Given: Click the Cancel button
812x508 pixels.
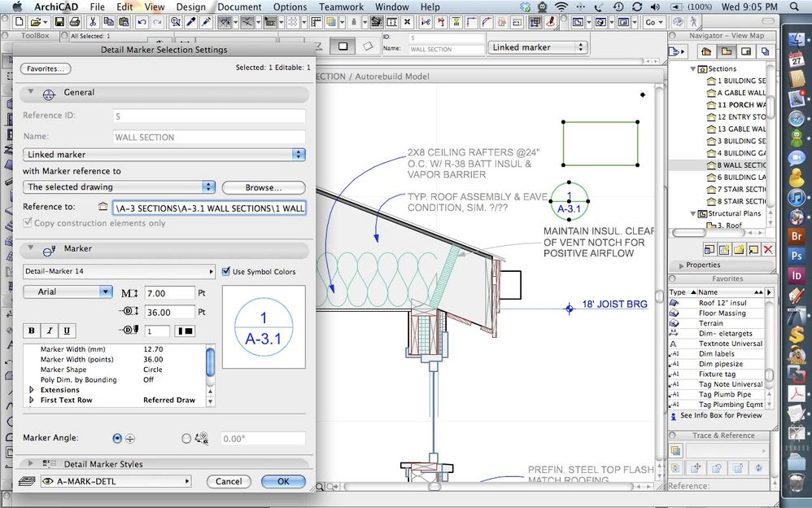Looking at the screenshot, I should pyautogui.click(x=229, y=482).
